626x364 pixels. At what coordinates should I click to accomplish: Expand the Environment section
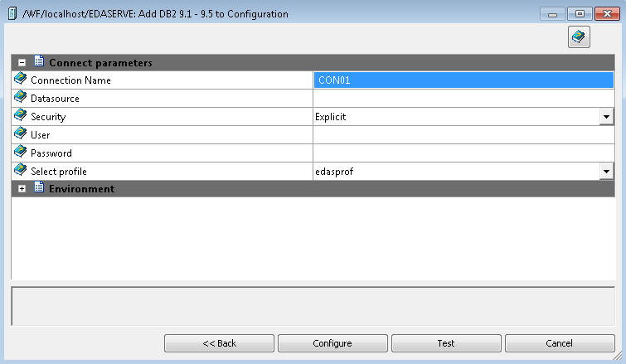(22, 189)
